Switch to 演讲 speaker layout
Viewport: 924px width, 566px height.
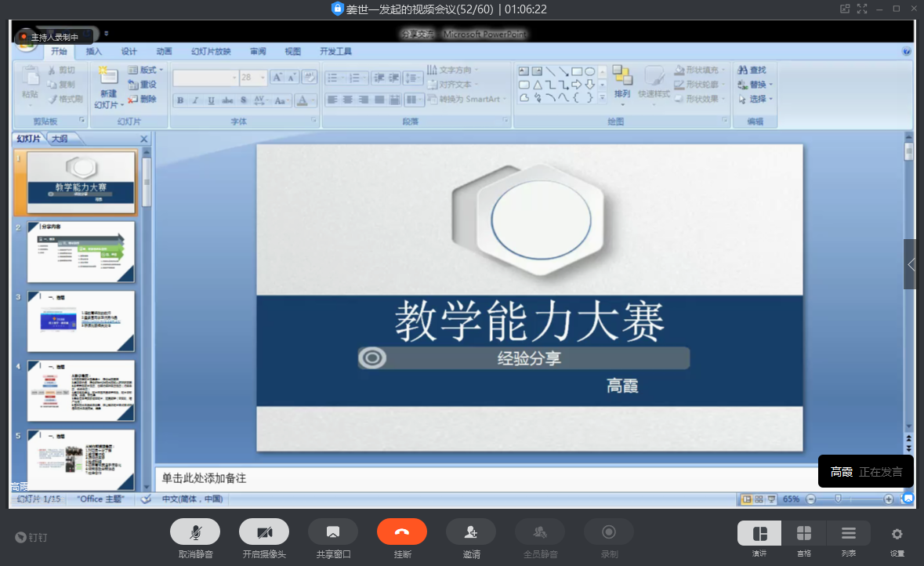click(759, 534)
